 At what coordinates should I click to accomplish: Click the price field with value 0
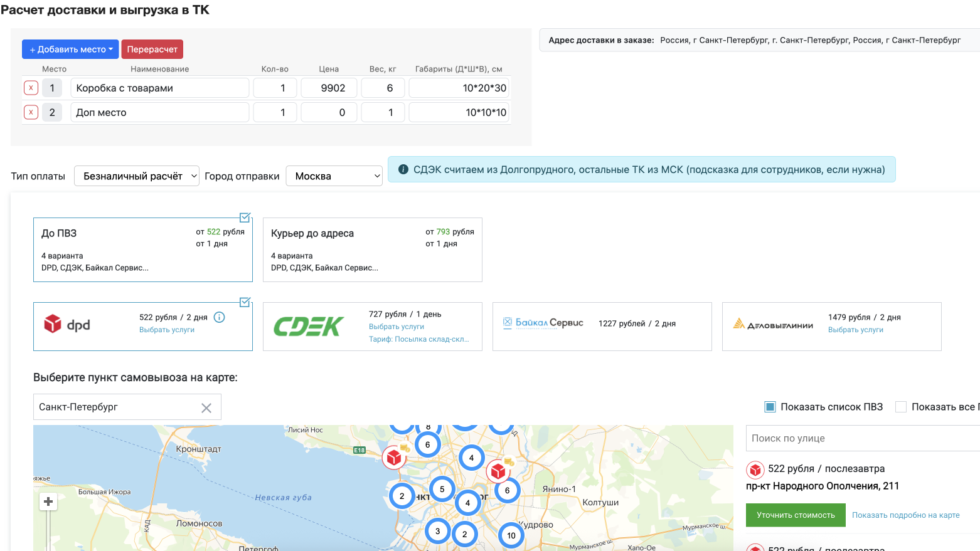[x=329, y=113]
